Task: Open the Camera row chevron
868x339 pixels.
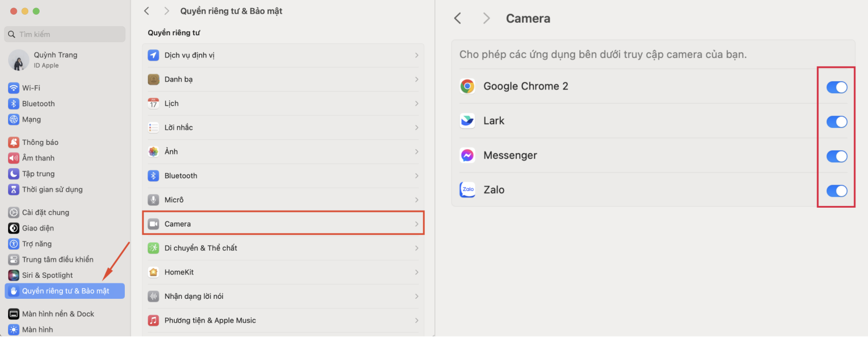Action: 416,224
